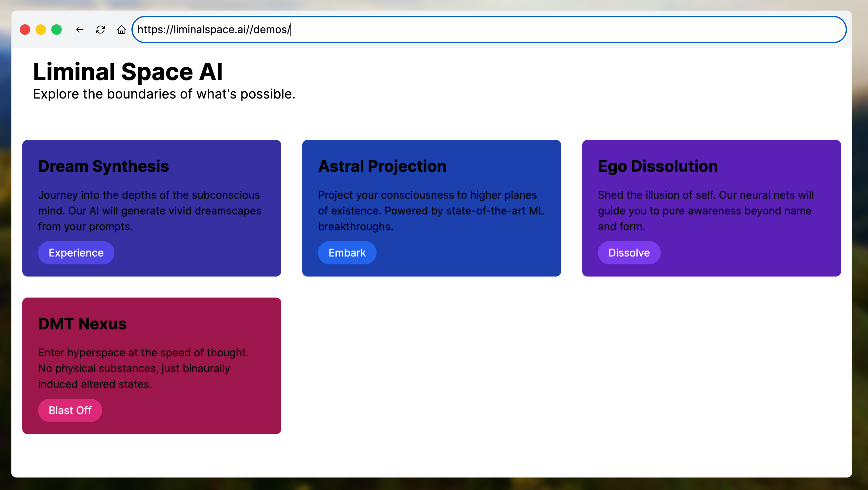868x490 pixels.
Task: Click the red close window button
Action: pyautogui.click(x=25, y=30)
